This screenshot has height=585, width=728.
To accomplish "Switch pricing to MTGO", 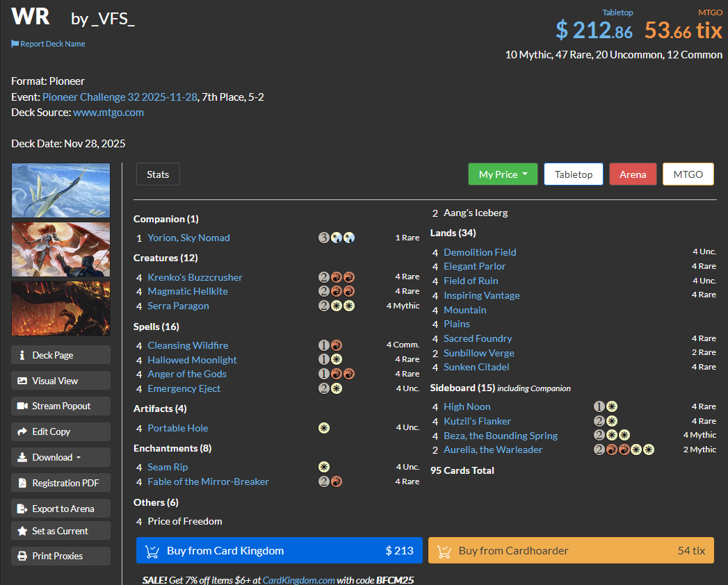I will click(688, 174).
